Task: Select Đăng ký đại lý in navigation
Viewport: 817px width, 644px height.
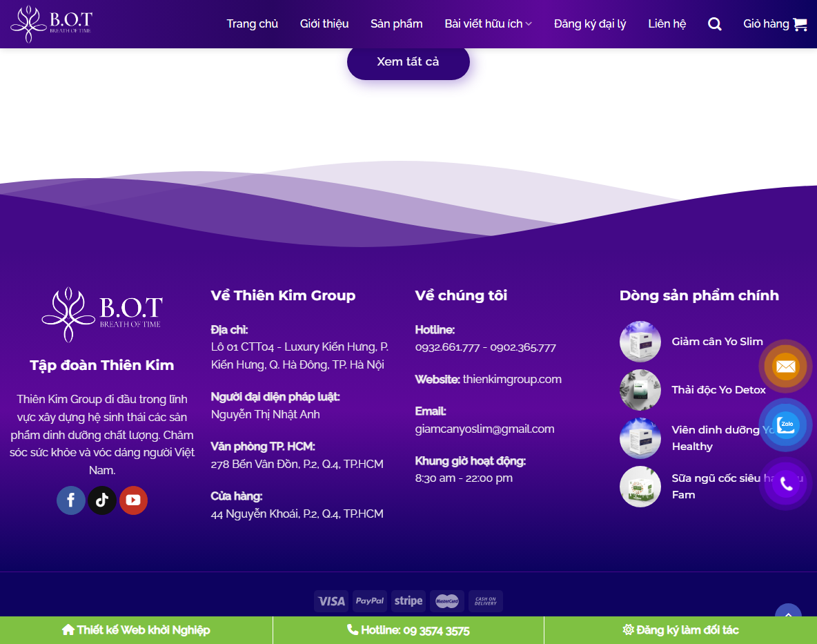Action: (x=590, y=24)
